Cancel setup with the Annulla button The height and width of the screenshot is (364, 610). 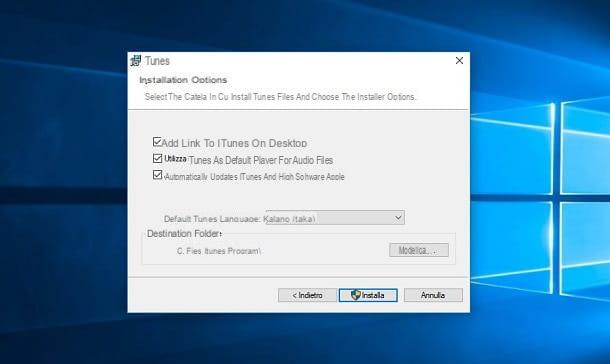click(433, 295)
